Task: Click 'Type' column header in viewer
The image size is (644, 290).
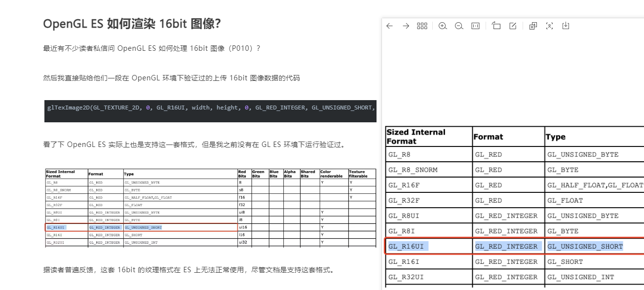Action: coord(594,137)
